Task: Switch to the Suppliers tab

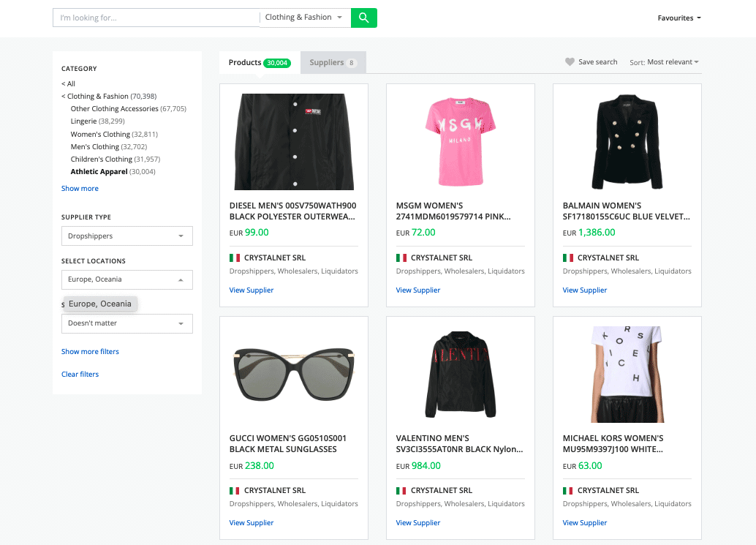Action: pos(333,63)
